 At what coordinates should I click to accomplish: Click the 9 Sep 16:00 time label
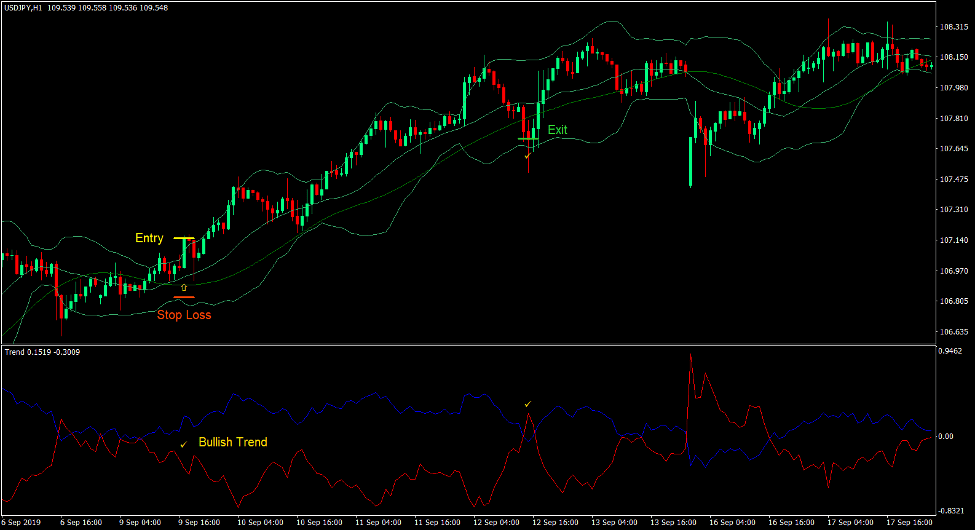coord(199,522)
